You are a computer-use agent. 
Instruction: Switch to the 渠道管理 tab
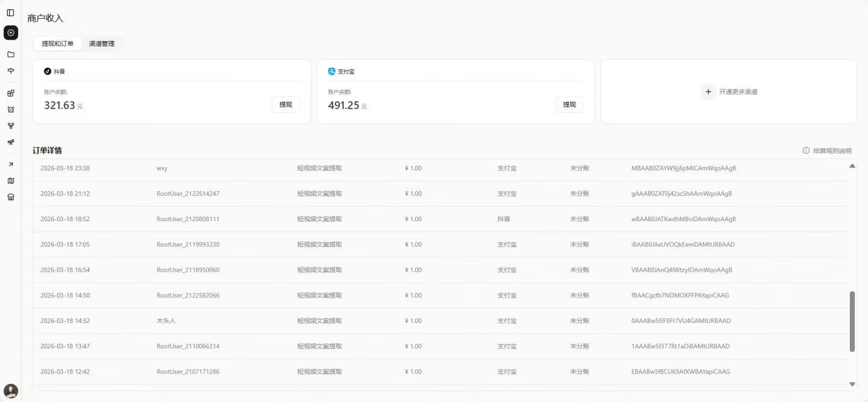point(101,44)
